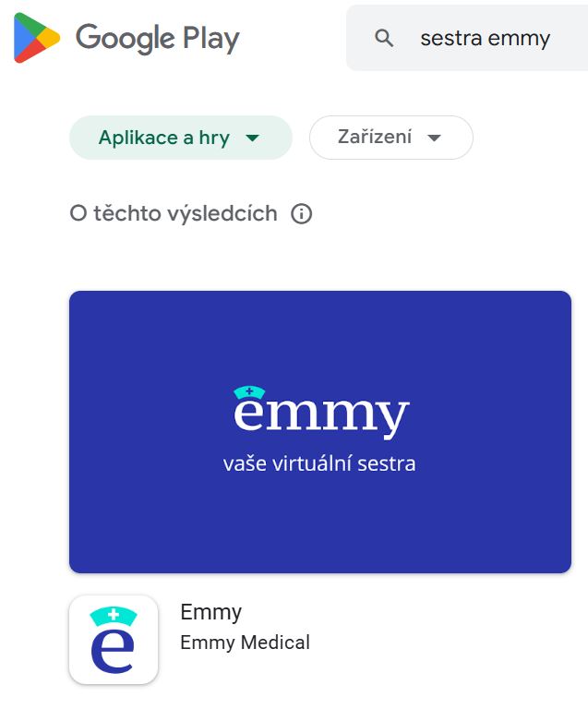
Task: Click the O těchto výsledcích label
Action: (174, 213)
